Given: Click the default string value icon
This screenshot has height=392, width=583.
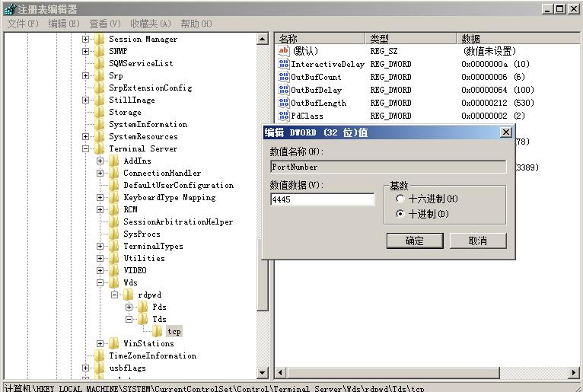Looking at the screenshot, I should click(283, 51).
